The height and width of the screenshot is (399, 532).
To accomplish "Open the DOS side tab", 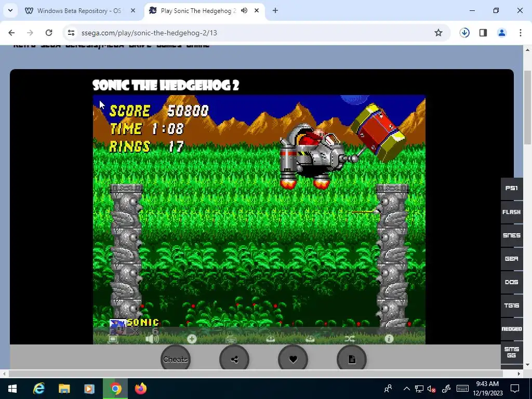I will point(512,282).
